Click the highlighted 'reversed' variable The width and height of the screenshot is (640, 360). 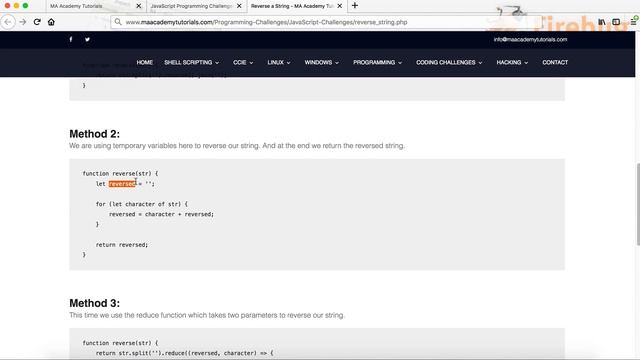pyautogui.click(x=122, y=184)
